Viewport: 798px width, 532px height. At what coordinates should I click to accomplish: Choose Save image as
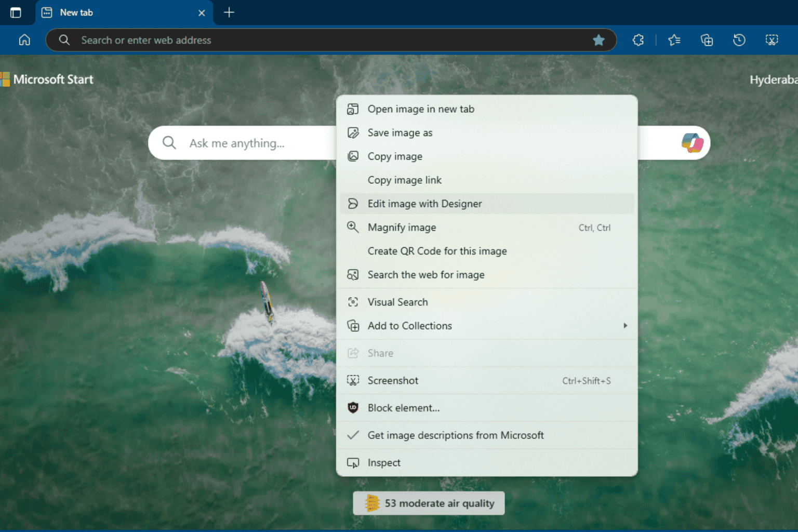click(x=487, y=133)
